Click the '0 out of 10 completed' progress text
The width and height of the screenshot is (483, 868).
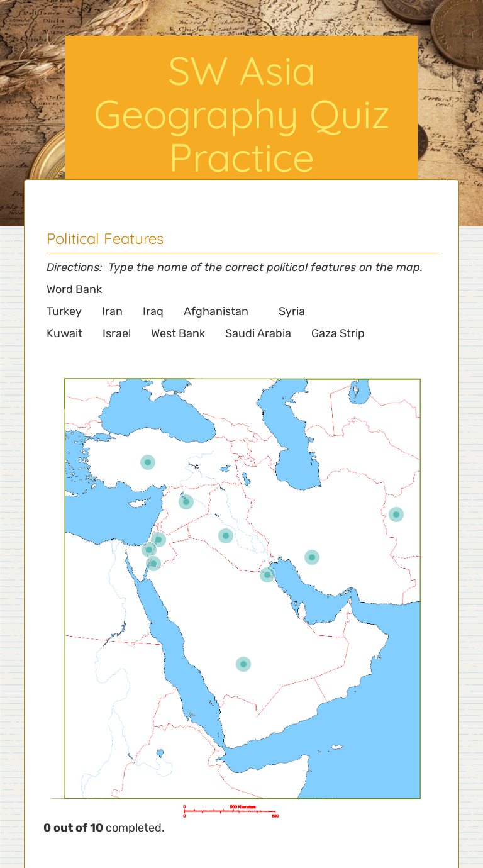[104, 828]
